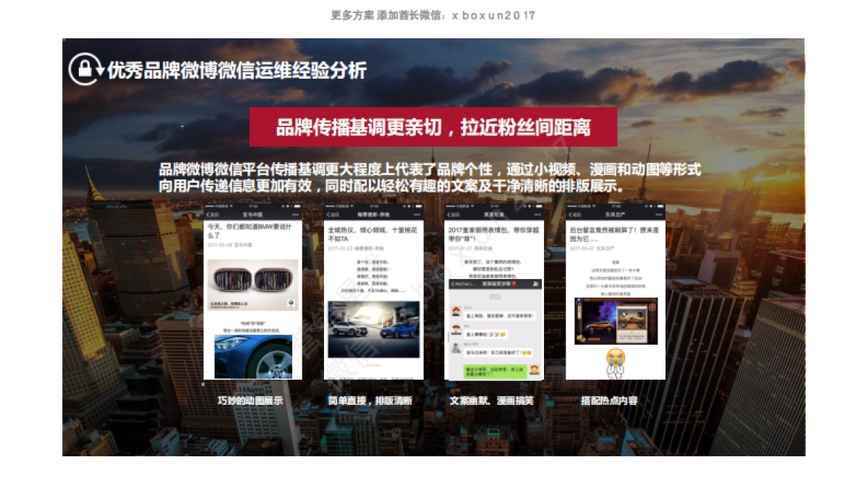This screenshot has height=488, width=868.
Task: Tap the red badge in the chat window title
Action: [x=514, y=283]
